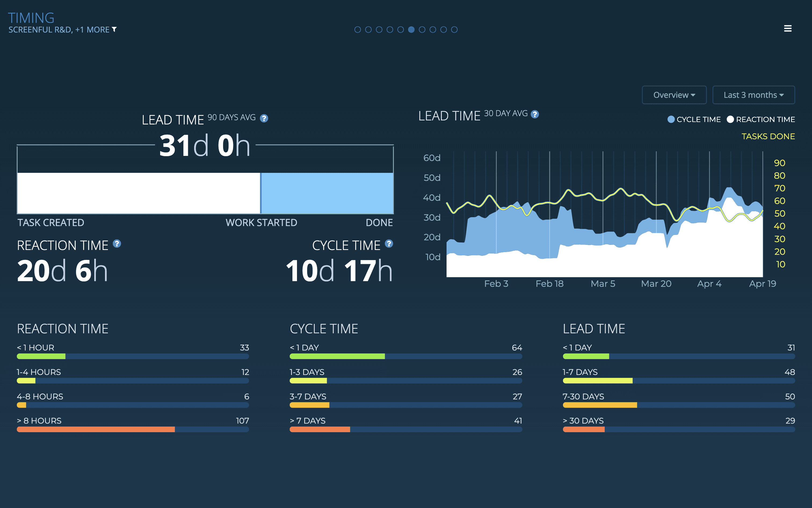812x508 pixels.
Task: Click the TASK CREATED label
Action: coord(51,223)
